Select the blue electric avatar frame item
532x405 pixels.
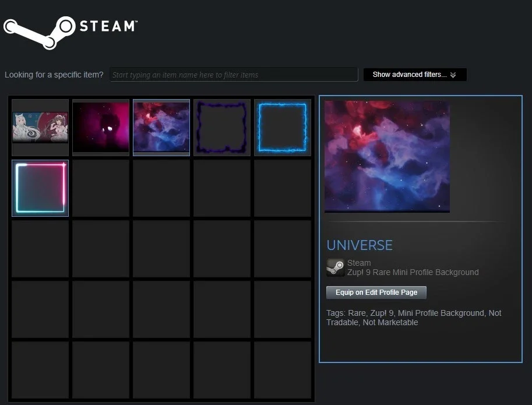pyautogui.click(x=282, y=128)
